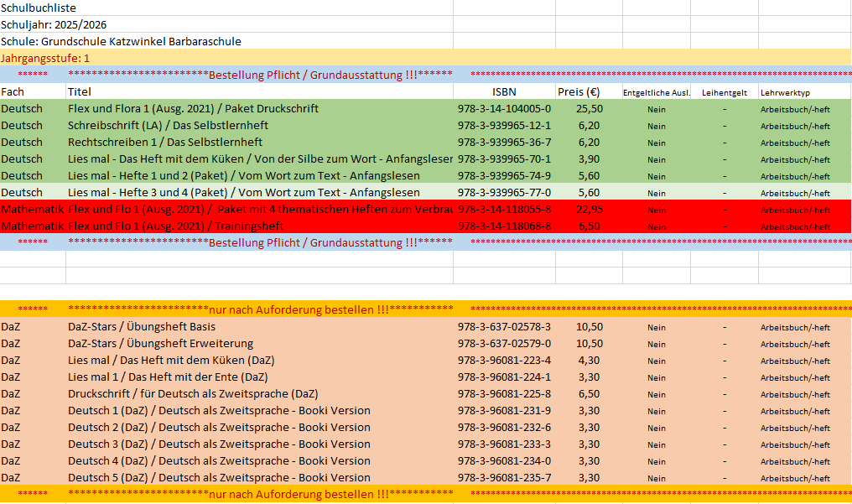Click ISBN 978-3-939965-12-1 cell

point(504,126)
